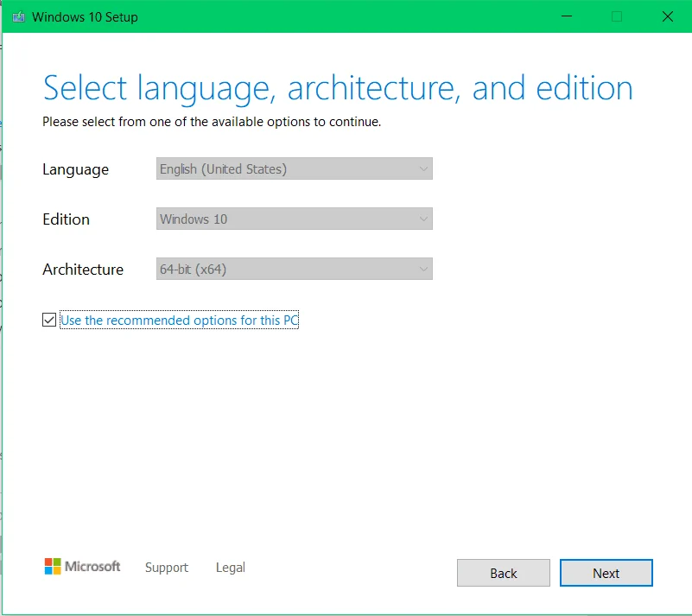Uncheck 'Use the recommended options for this PC'
Viewport: 692px width, 616px height.
pos(49,320)
